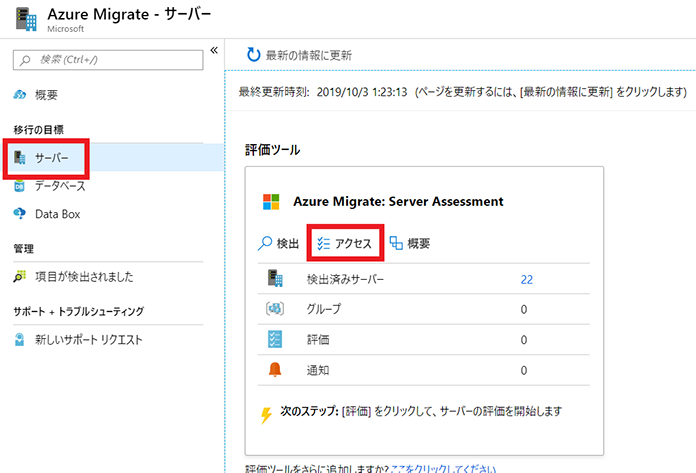This screenshot has height=473, width=696.
Task: Click 移行の目標 section header
Action: 39,130
